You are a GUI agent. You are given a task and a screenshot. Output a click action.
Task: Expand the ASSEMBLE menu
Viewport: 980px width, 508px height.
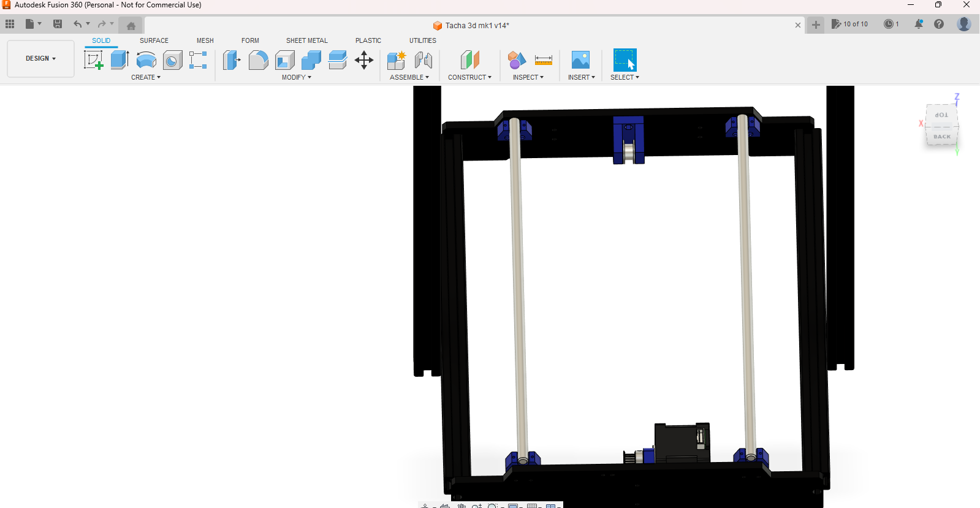[409, 77]
